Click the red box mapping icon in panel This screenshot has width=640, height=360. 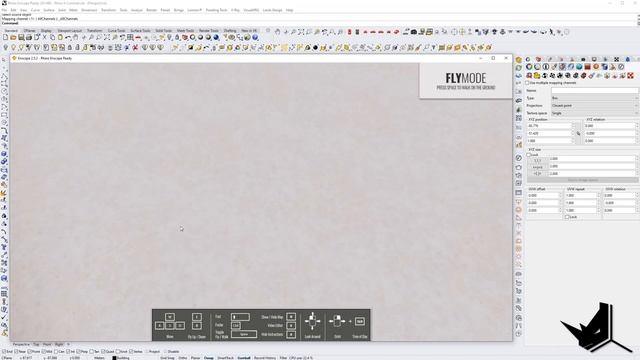point(587,67)
